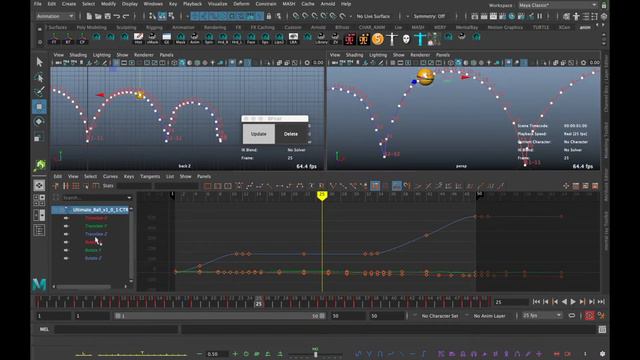This screenshot has height=360, width=640.
Task: Click the Face shelf icon
Action: [251, 38]
